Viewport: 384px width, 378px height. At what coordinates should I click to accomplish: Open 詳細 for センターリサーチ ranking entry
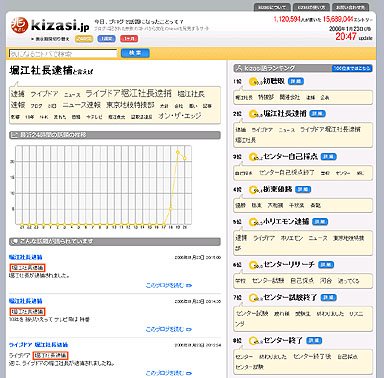(326, 265)
